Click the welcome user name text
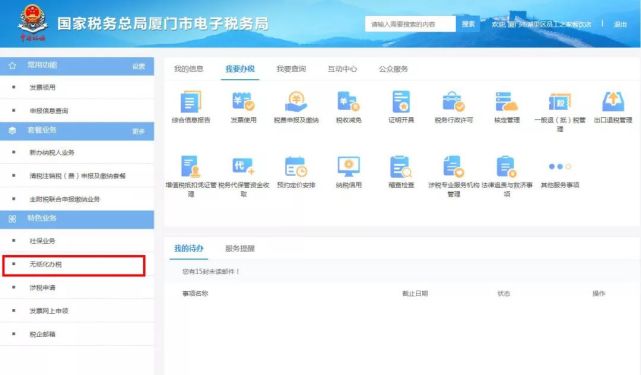Screen dimensions: 641x375 (x=541, y=24)
